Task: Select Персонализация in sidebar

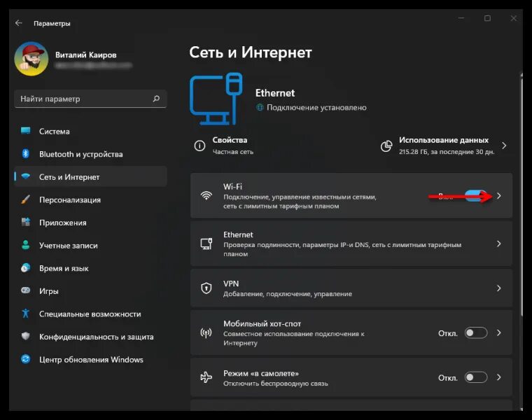Action: 90,199
